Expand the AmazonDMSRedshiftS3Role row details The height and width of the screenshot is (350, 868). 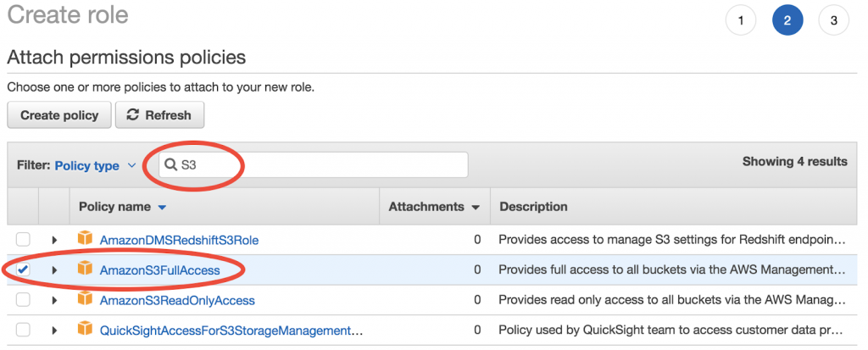(54, 241)
